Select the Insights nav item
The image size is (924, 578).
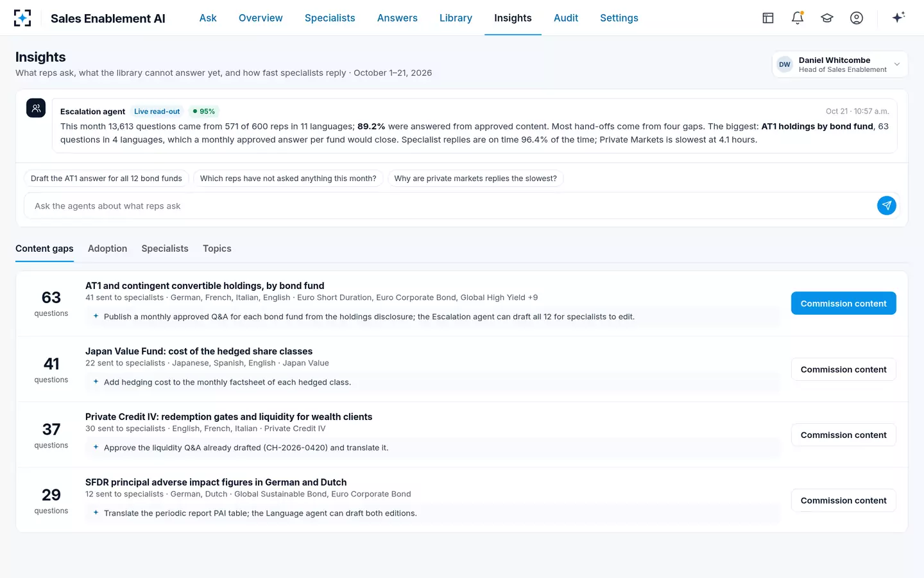pos(513,18)
